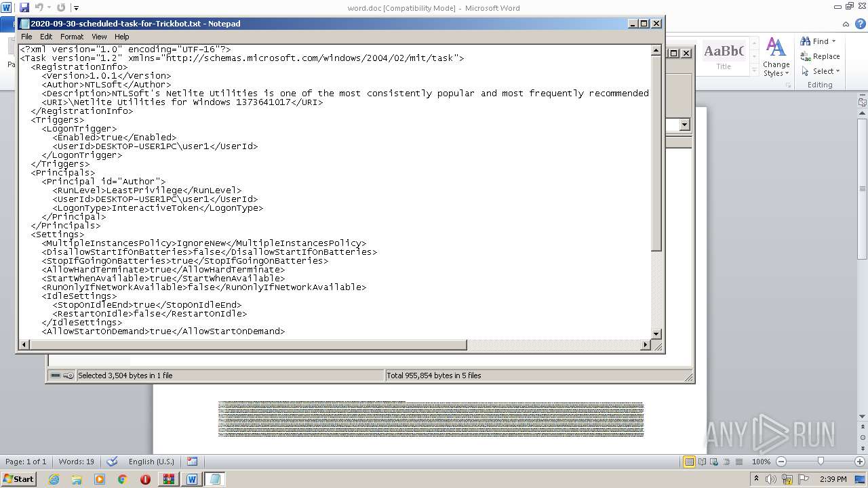Click English (U.S.) language indicator

151,462
